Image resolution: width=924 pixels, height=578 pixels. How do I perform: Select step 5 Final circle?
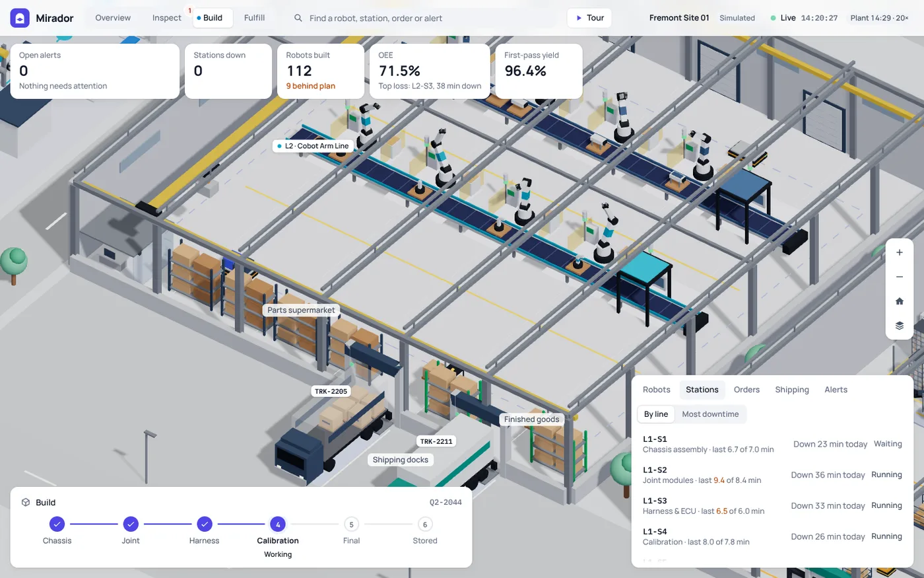click(x=351, y=524)
